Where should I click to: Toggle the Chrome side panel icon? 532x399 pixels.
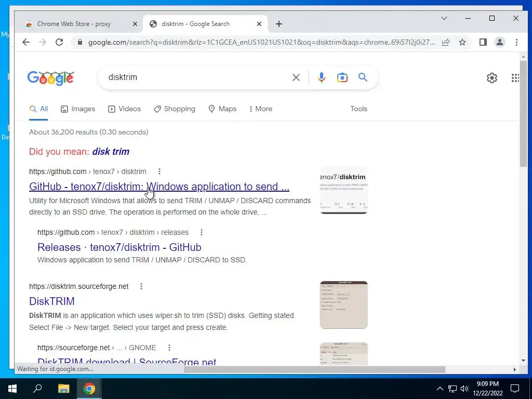pyautogui.click(x=483, y=42)
